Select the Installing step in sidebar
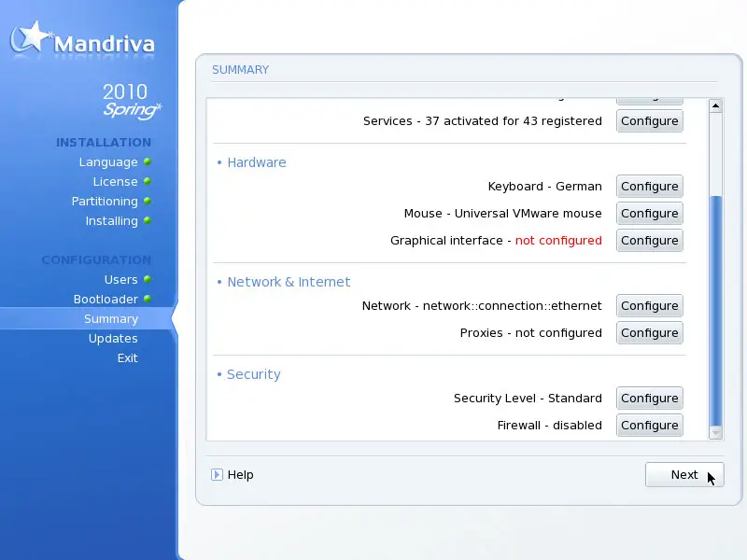Screen dimensions: 747x560 pos(111,221)
